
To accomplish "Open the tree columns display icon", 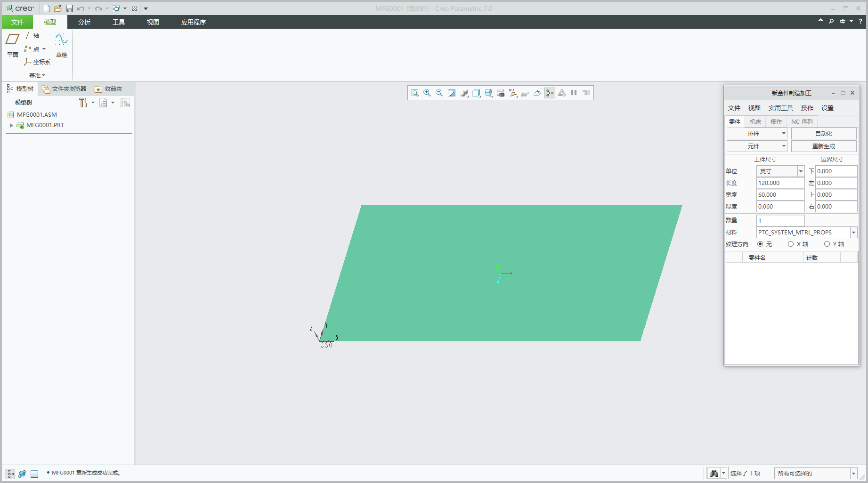I will [x=103, y=103].
